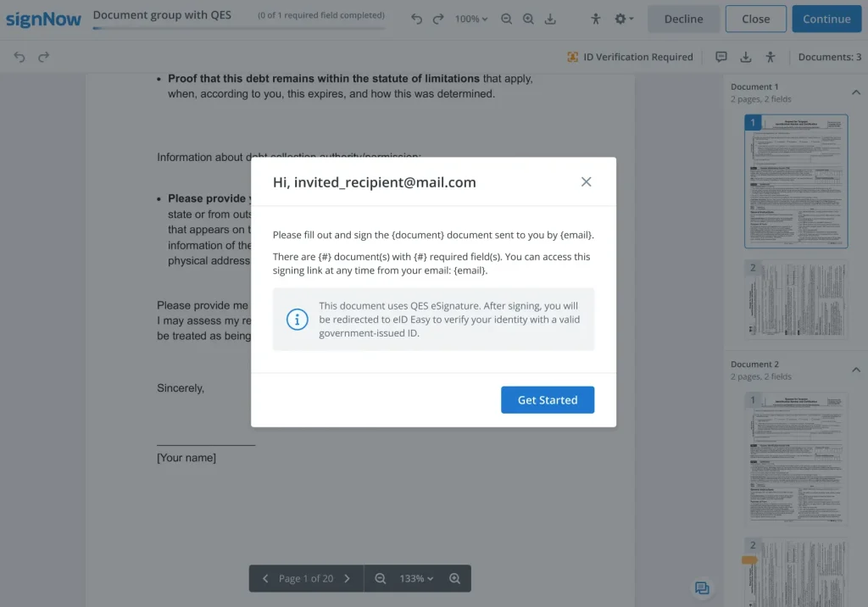
Task: Click the undo arrow beside the 100% zoom
Action: click(x=416, y=19)
